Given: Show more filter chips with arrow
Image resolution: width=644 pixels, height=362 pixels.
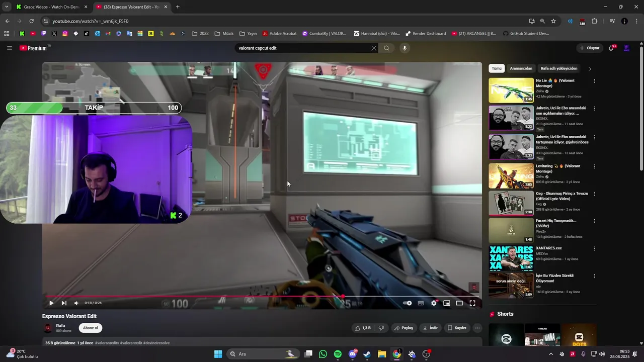Looking at the screenshot, I should click(590, 68).
